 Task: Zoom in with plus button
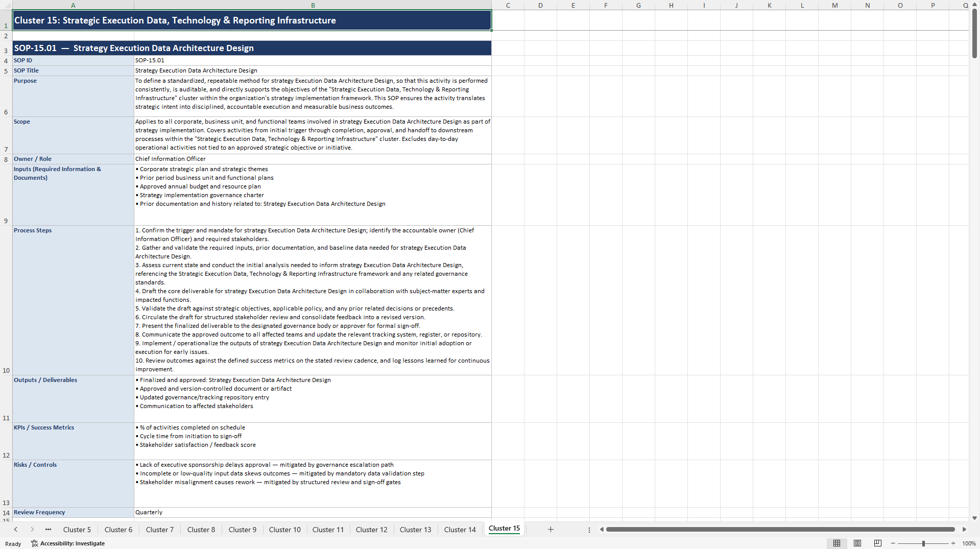pos(953,543)
